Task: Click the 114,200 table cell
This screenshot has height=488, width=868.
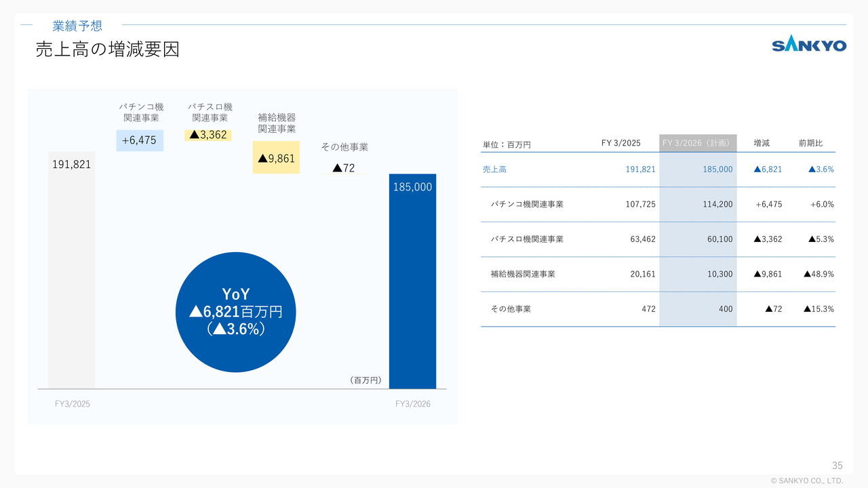Action: [717, 204]
